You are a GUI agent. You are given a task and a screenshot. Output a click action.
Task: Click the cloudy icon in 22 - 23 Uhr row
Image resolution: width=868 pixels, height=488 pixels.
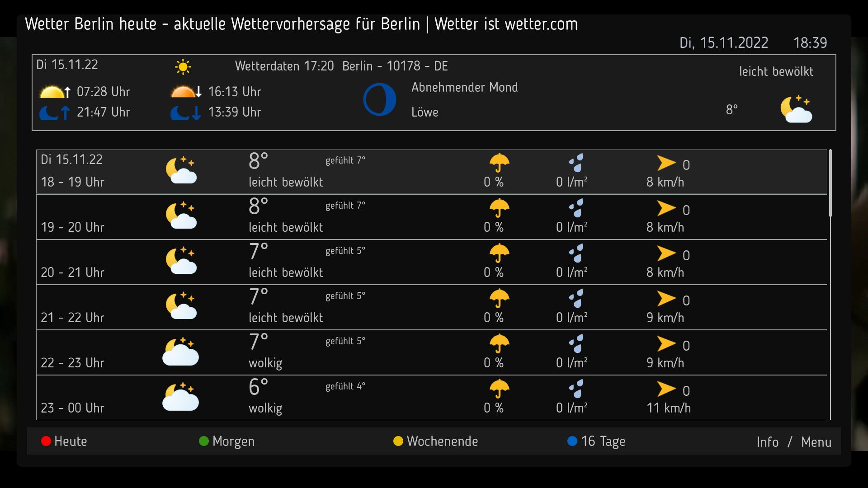(180, 352)
